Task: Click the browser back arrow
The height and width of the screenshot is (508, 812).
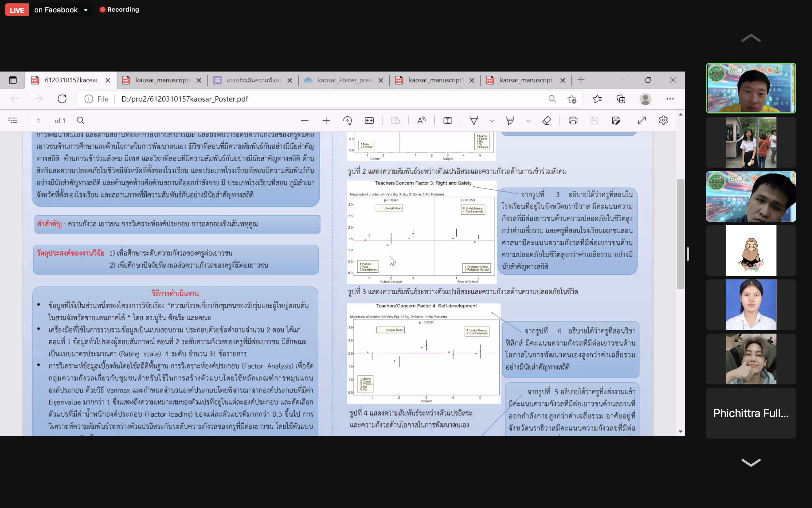Action: (x=15, y=99)
